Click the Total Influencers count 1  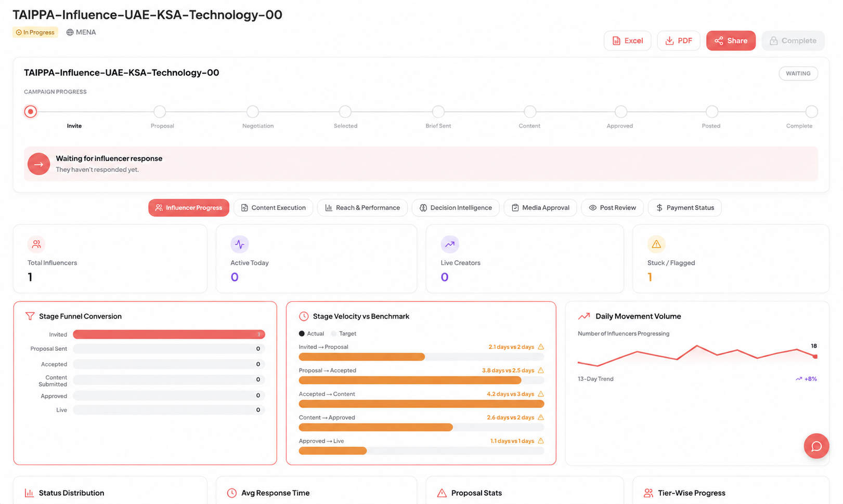[30, 277]
